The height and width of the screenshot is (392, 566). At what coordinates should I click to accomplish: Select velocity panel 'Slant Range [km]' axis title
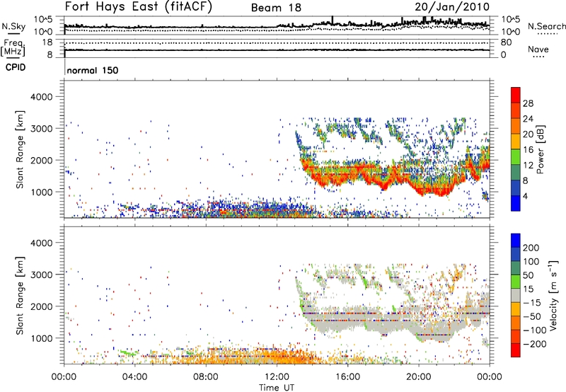pyautogui.click(x=20, y=296)
